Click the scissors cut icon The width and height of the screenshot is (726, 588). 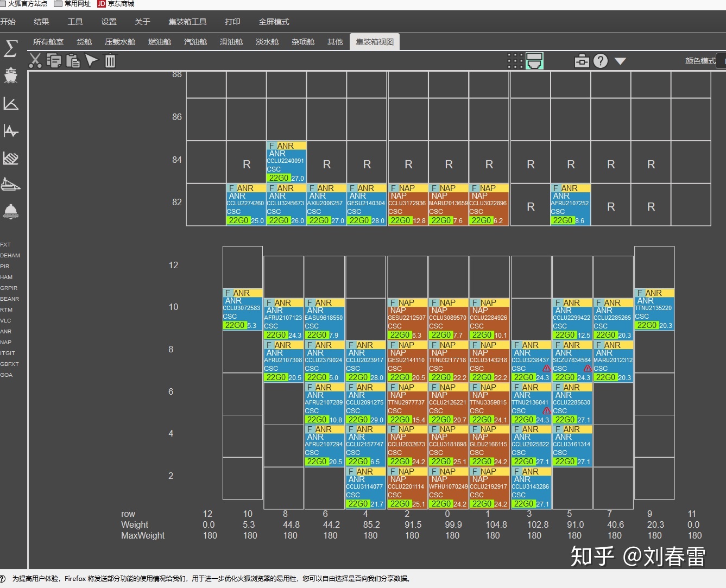(35, 61)
